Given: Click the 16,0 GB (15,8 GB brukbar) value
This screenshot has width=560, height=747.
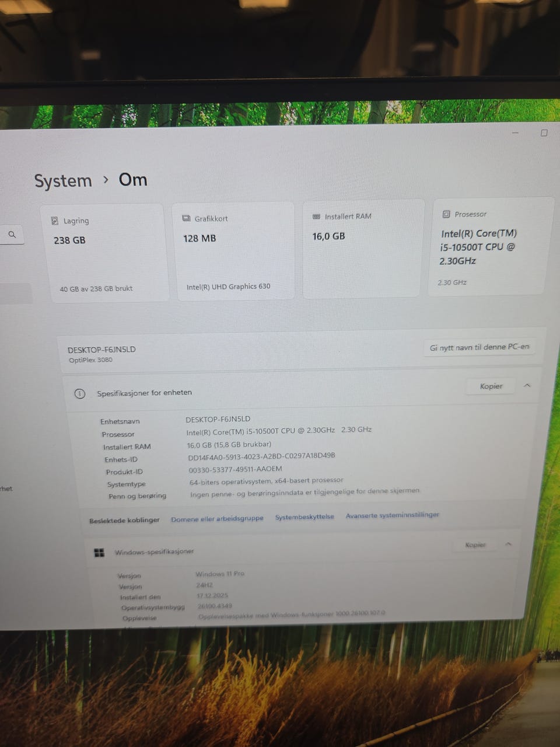Looking at the screenshot, I should 229,444.
